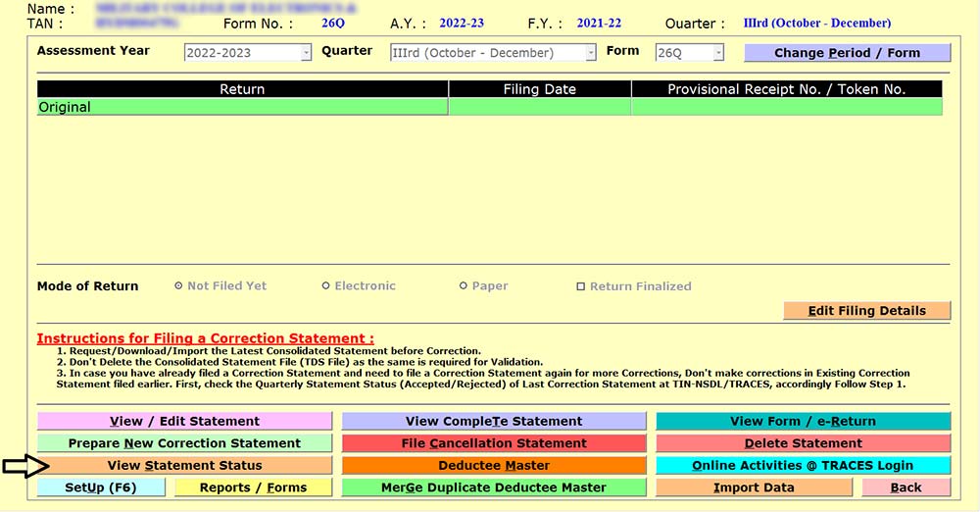Viewport: 980px width, 512px height.
Task: Click View Complete Statement button
Action: 494,421
